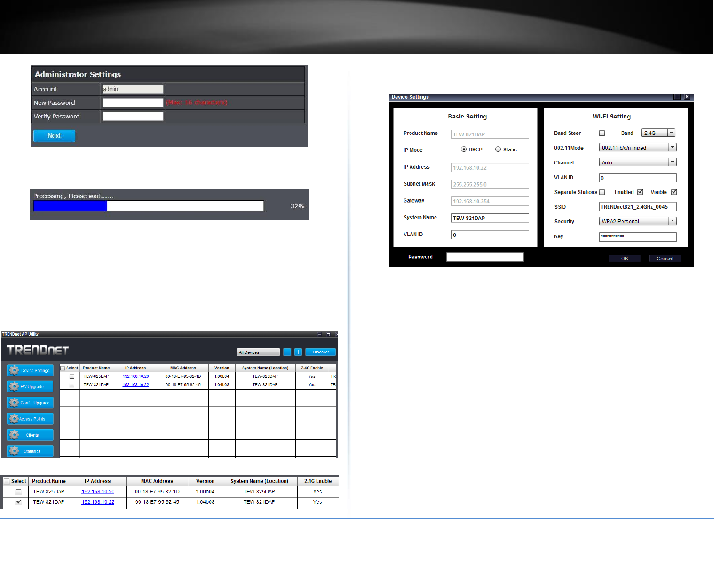
Task: Select the DHCP IP mode radio button
Action: coord(464,149)
